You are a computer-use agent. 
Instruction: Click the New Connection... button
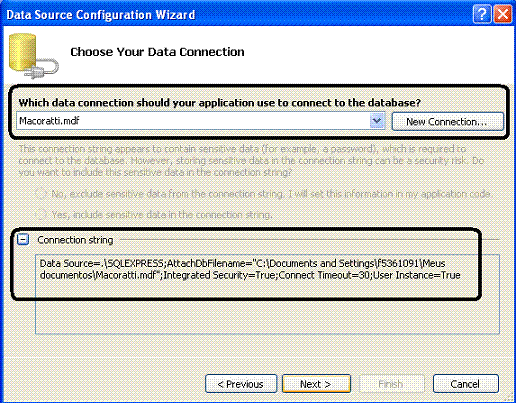point(447,122)
